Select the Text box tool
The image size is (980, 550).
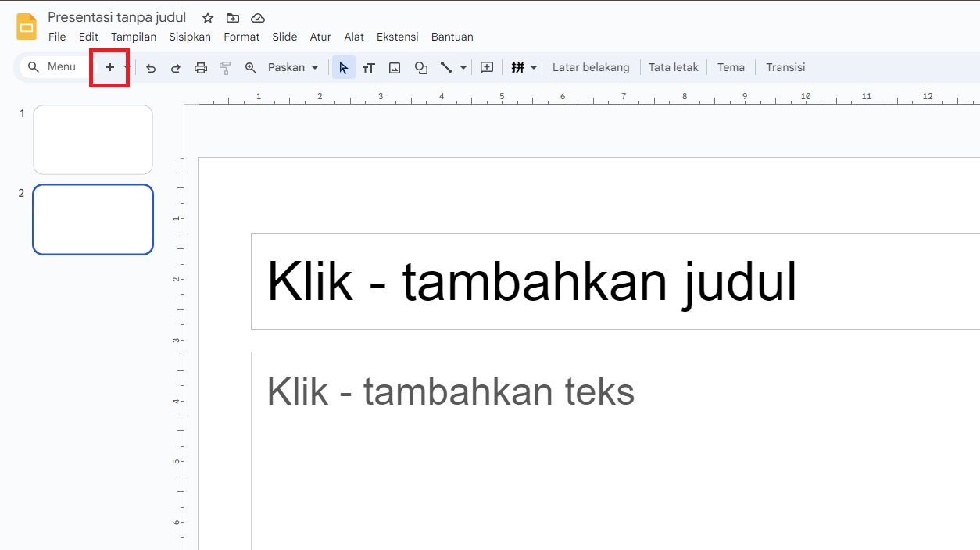click(x=368, y=67)
